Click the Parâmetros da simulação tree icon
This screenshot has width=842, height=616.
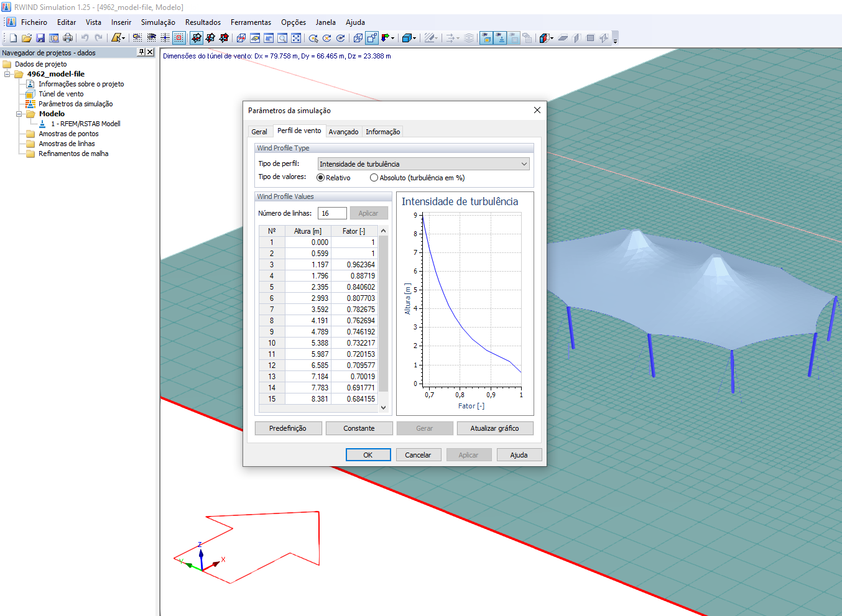[x=30, y=104]
